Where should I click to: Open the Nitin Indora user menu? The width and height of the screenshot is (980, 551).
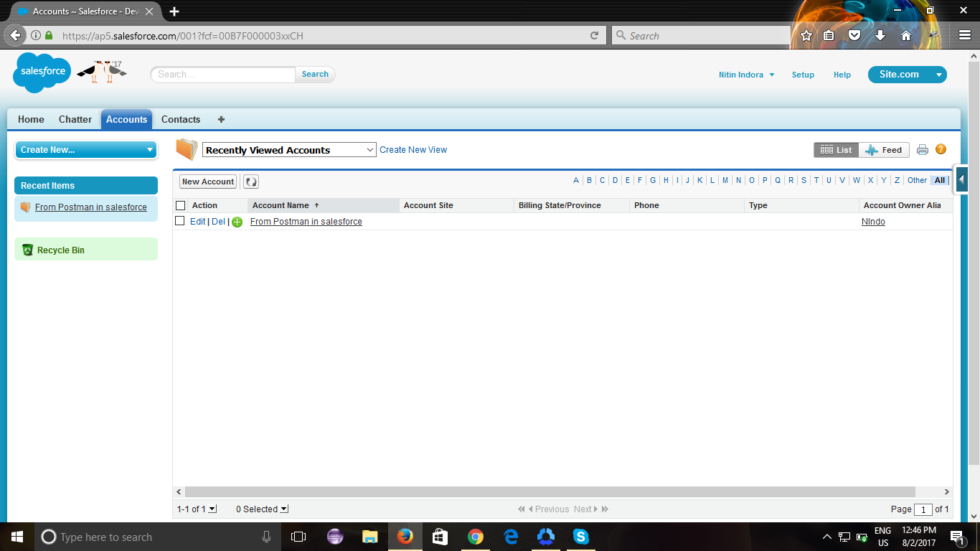tap(746, 75)
